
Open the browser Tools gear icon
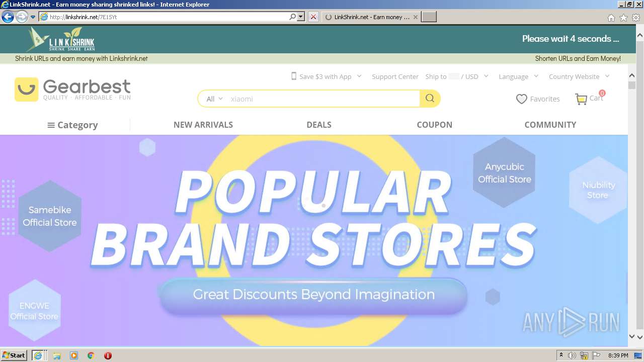click(636, 18)
